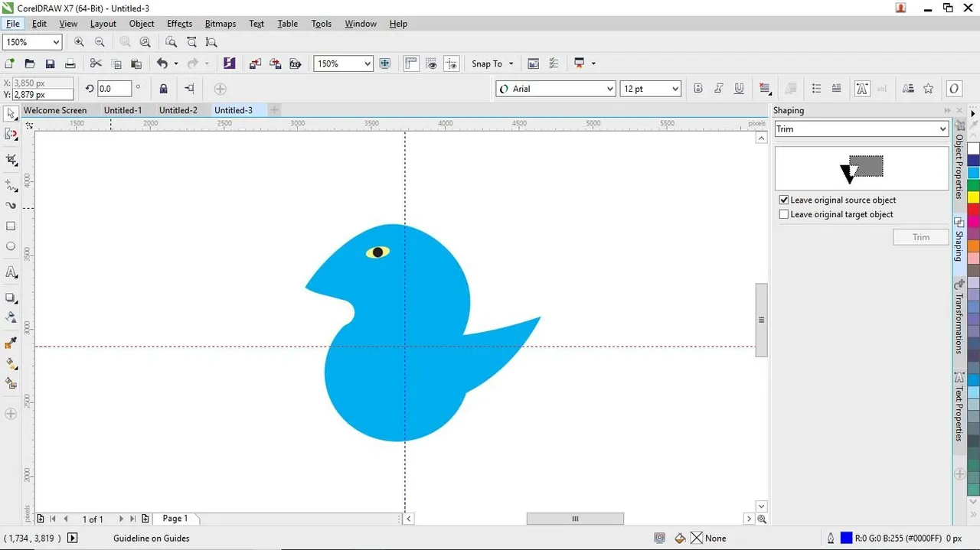Open the Object Properties docker tab
The height and width of the screenshot is (550, 980).
click(x=959, y=161)
